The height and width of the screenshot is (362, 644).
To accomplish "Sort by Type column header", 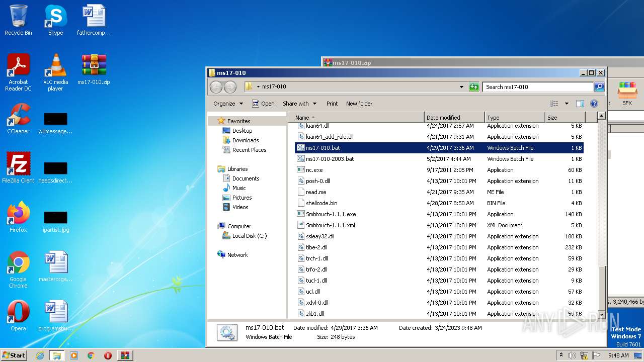I will [515, 117].
